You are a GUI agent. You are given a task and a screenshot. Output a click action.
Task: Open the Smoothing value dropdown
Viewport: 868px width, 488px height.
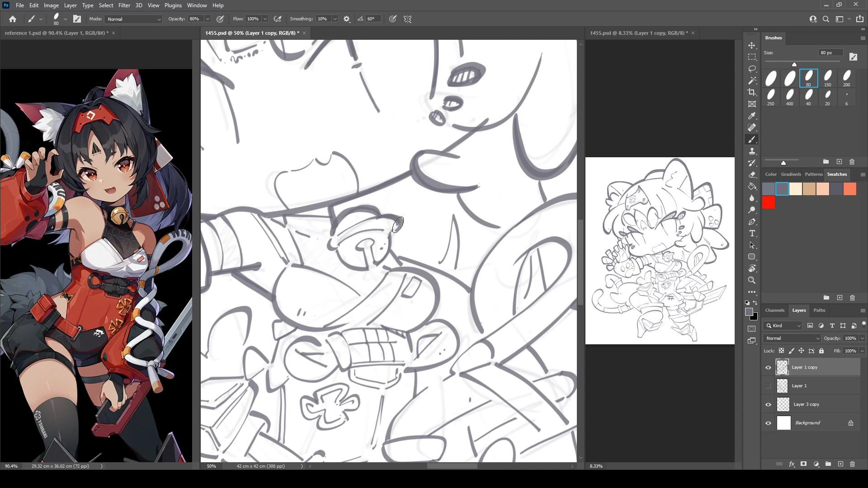(335, 19)
